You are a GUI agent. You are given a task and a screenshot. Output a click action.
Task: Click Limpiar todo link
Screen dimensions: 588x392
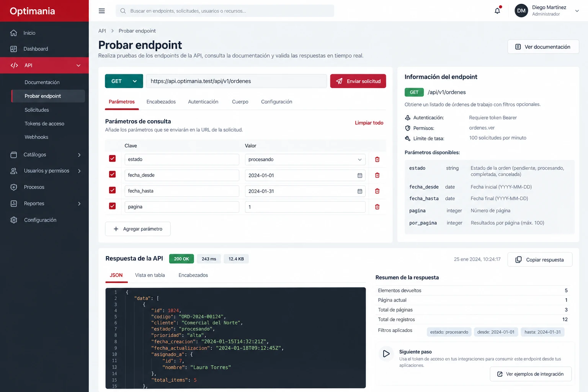tap(369, 123)
